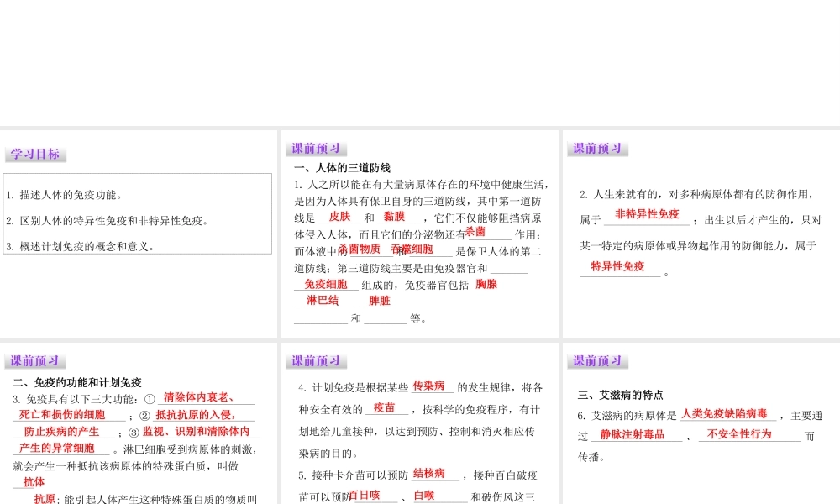The height and width of the screenshot is (504, 840).
Task: Click the red answer 传染病
Action: pyautogui.click(x=428, y=386)
